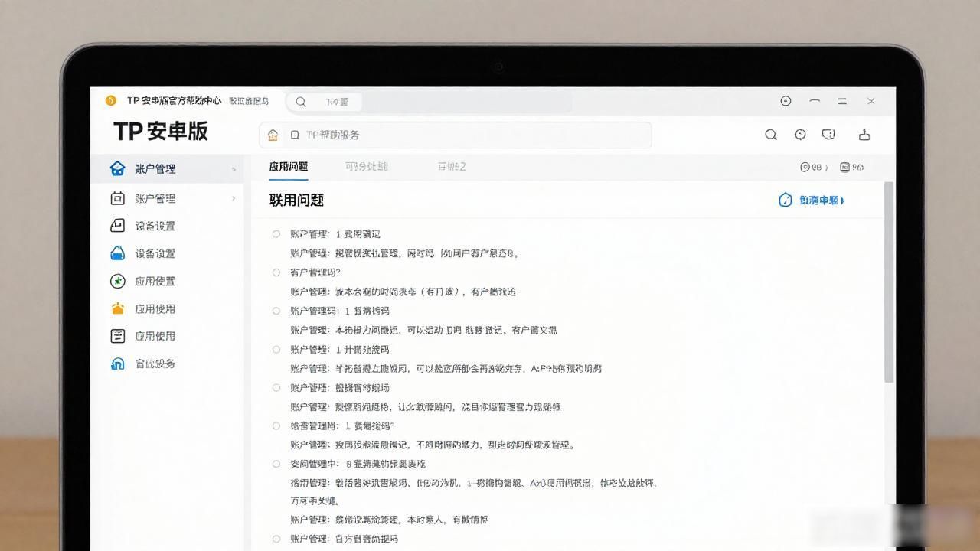The height and width of the screenshot is (551, 980).
Task: Click the green star circle sidebar icon
Action: click(x=117, y=281)
